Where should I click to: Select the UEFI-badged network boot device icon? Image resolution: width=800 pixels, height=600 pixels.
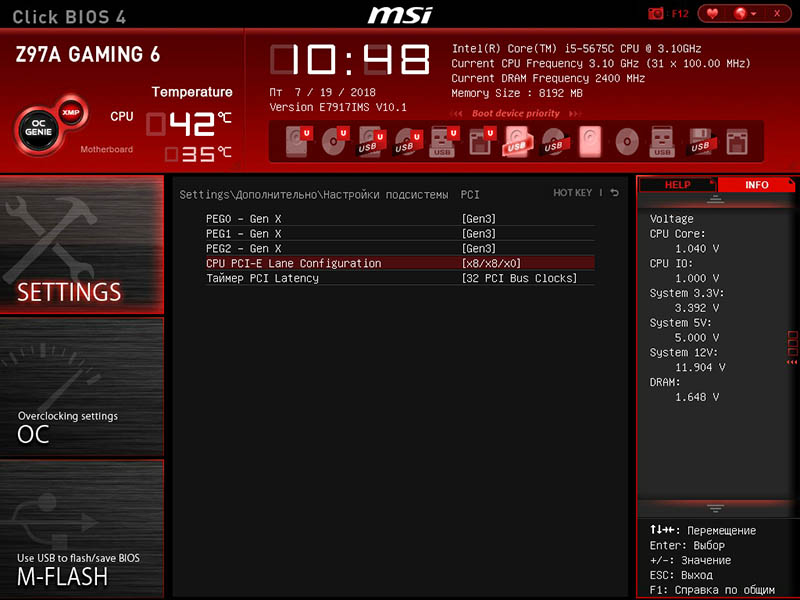[x=481, y=142]
